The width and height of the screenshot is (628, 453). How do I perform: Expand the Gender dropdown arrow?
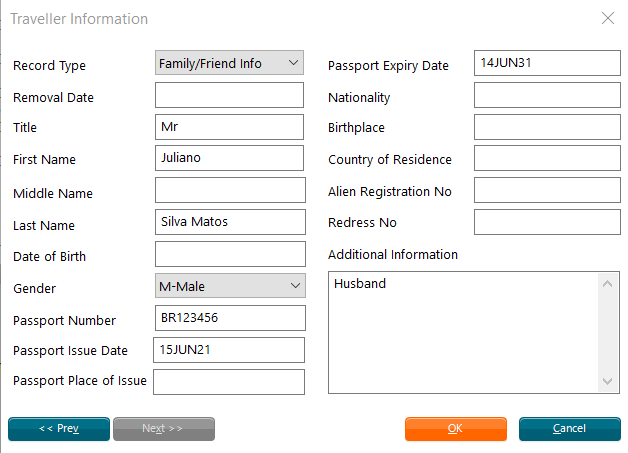coord(296,286)
